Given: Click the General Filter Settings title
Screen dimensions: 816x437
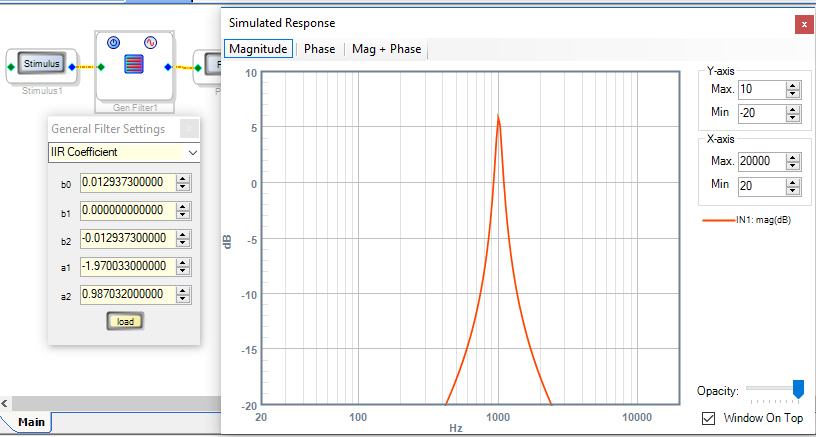Looking at the screenshot, I should pos(108,128).
